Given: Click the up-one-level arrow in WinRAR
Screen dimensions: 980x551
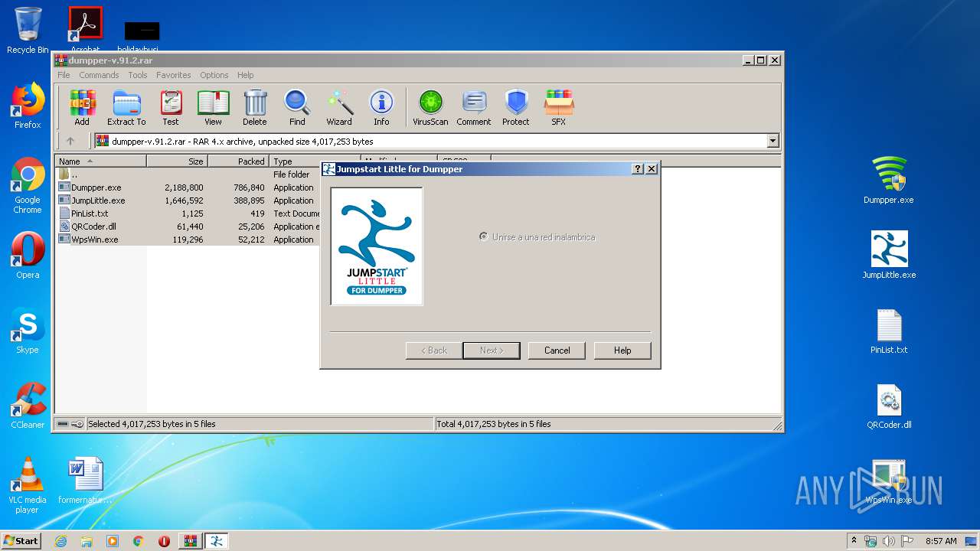Looking at the screenshot, I should click(70, 141).
